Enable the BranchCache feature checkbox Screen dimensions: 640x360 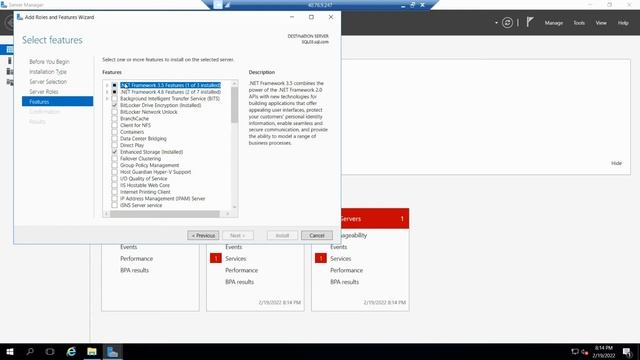[x=114, y=118]
